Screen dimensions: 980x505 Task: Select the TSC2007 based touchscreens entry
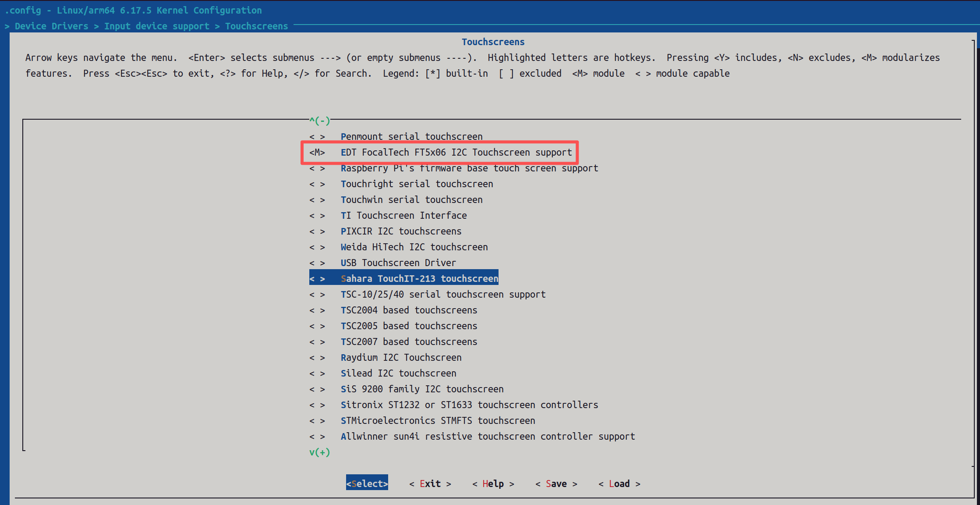[x=409, y=342]
